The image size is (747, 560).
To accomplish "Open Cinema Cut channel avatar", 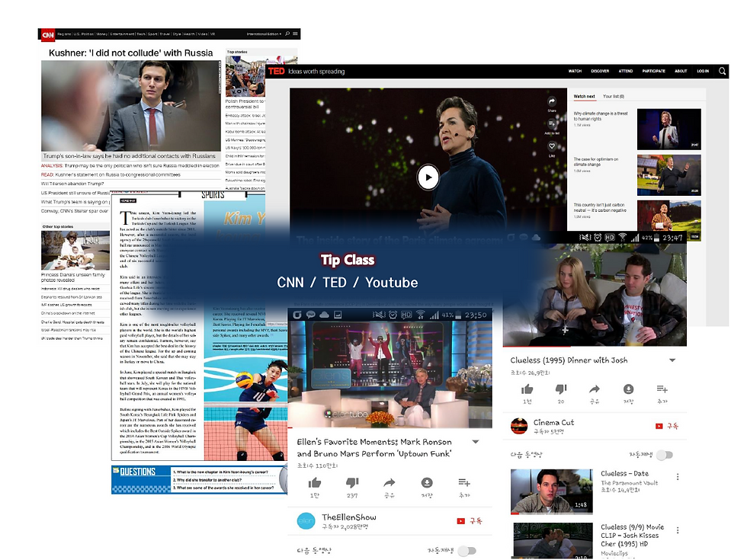I will point(519,426).
